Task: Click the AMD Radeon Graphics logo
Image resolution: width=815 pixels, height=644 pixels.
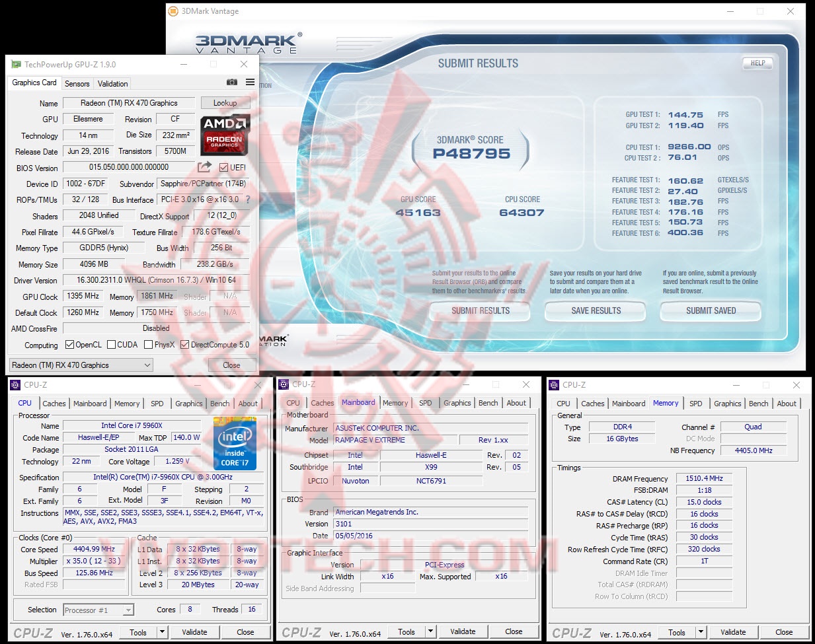Action: [225, 137]
